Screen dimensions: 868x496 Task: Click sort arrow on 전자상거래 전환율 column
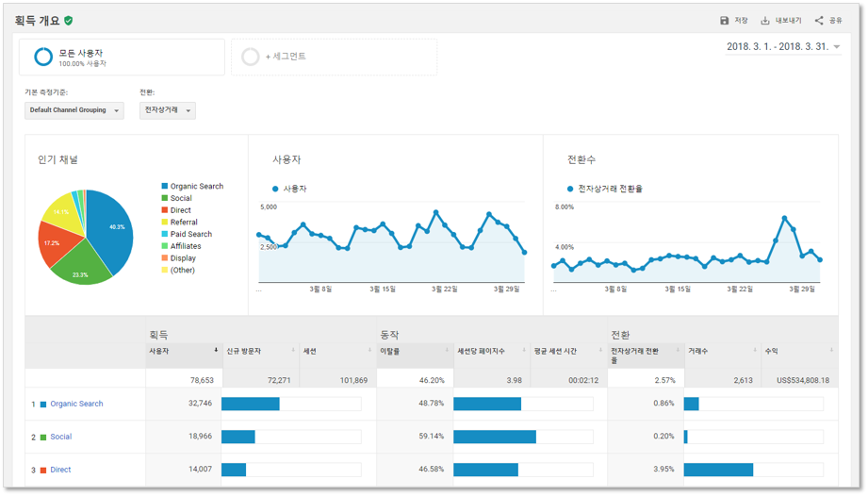coord(678,350)
